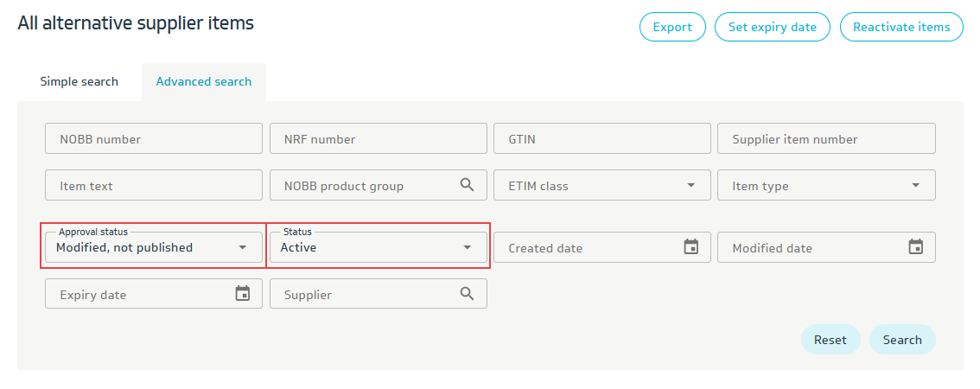Click the Set expiry date button

click(x=772, y=27)
